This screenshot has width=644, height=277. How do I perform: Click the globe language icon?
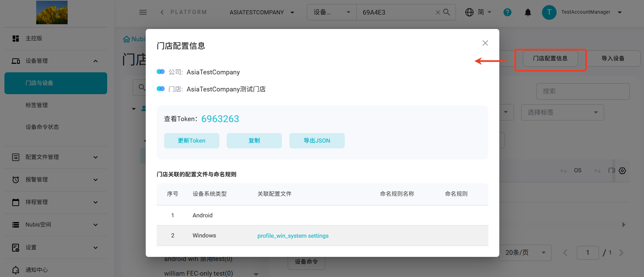469,12
